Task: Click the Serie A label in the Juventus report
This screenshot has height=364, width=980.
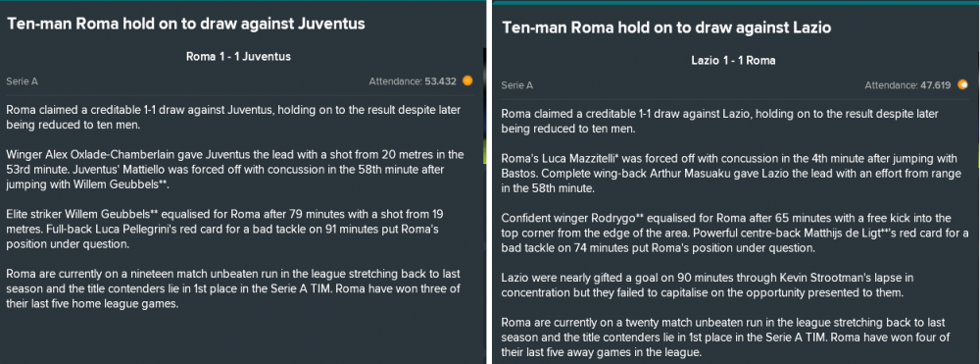Action: pyautogui.click(x=22, y=81)
